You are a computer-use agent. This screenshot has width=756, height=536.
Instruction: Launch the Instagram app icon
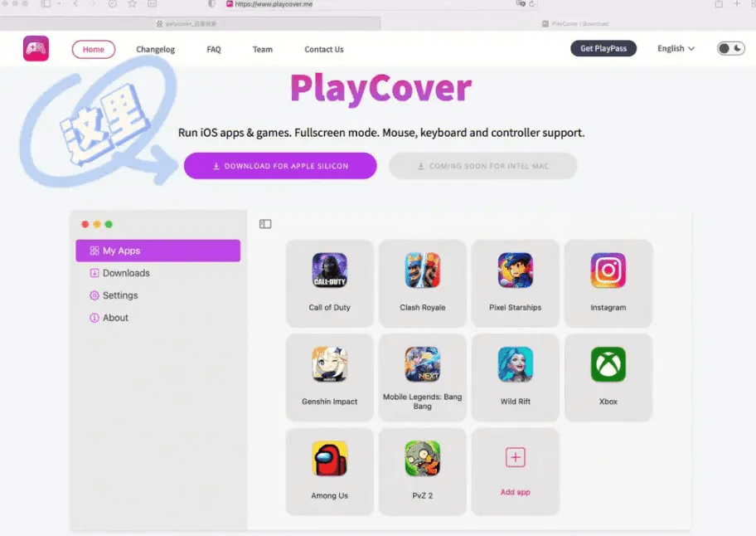point(608,270)
